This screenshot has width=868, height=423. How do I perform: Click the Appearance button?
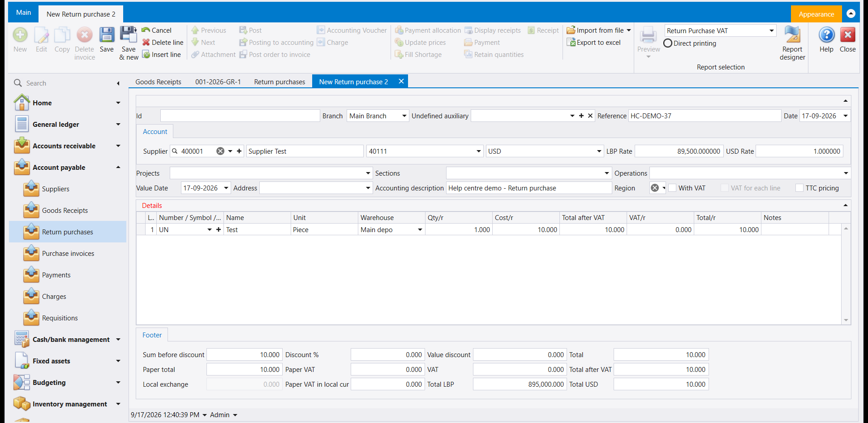[x=816, y=14]
